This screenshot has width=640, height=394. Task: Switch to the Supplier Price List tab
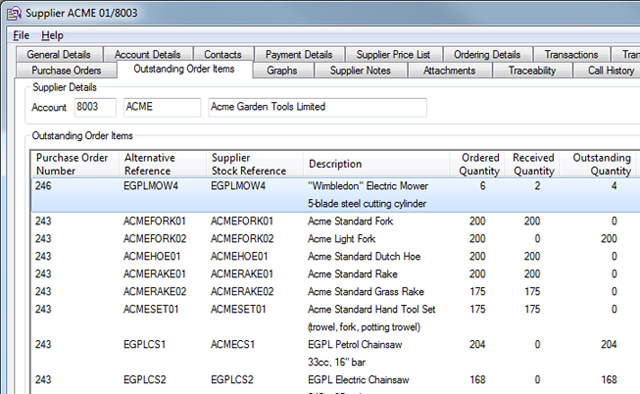pyautogui.click(x=393, y=54)
